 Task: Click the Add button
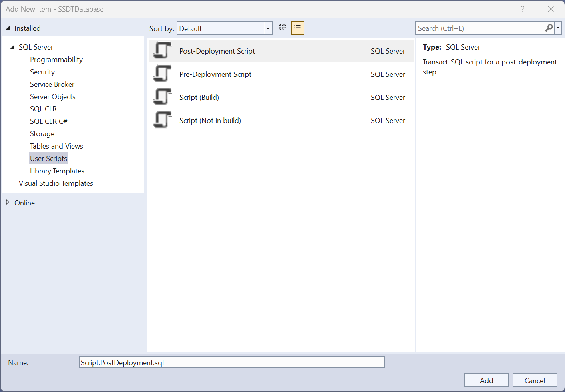[486, 380]
